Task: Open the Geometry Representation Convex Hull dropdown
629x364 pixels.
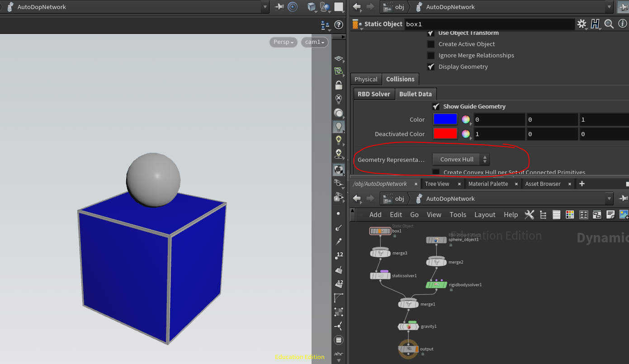Action: 461,159
